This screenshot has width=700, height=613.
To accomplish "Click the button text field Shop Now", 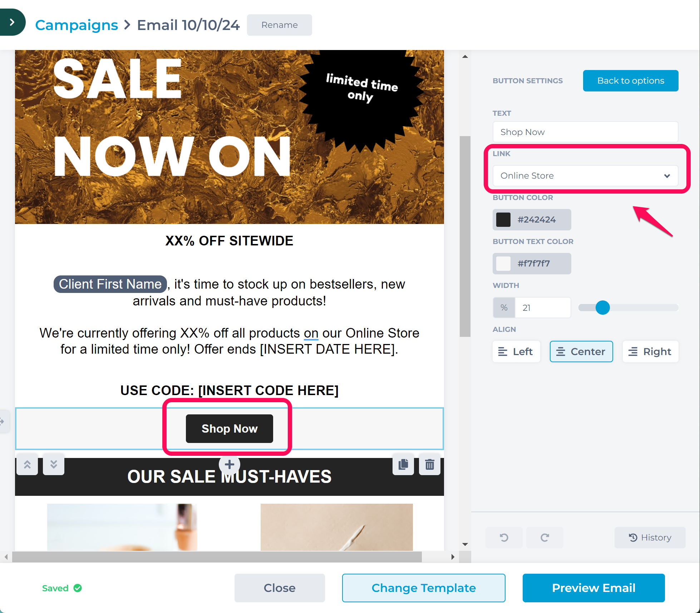I will coord(585,132).
